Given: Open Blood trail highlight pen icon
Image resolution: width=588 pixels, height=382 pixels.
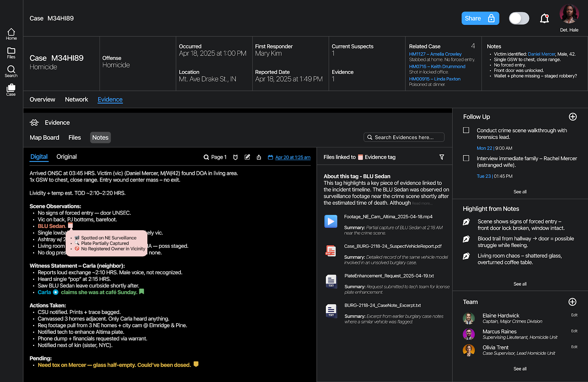Looking at the screenshot, I should click(466, 239).
